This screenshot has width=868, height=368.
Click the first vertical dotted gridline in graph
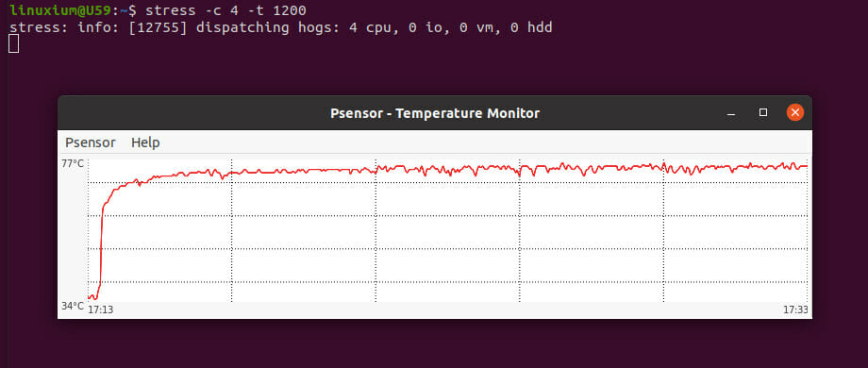click(232, 231)
